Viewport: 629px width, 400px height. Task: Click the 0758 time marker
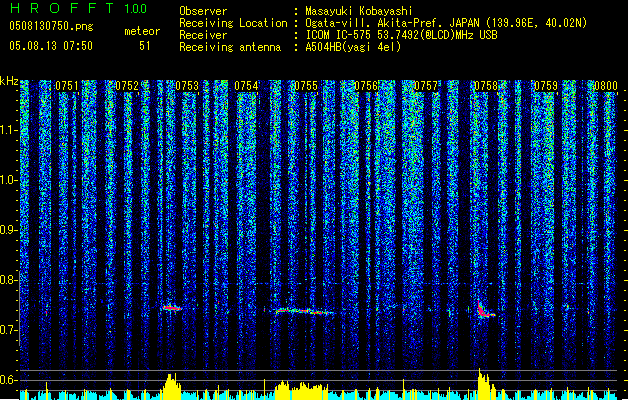(x=486, y=86)
